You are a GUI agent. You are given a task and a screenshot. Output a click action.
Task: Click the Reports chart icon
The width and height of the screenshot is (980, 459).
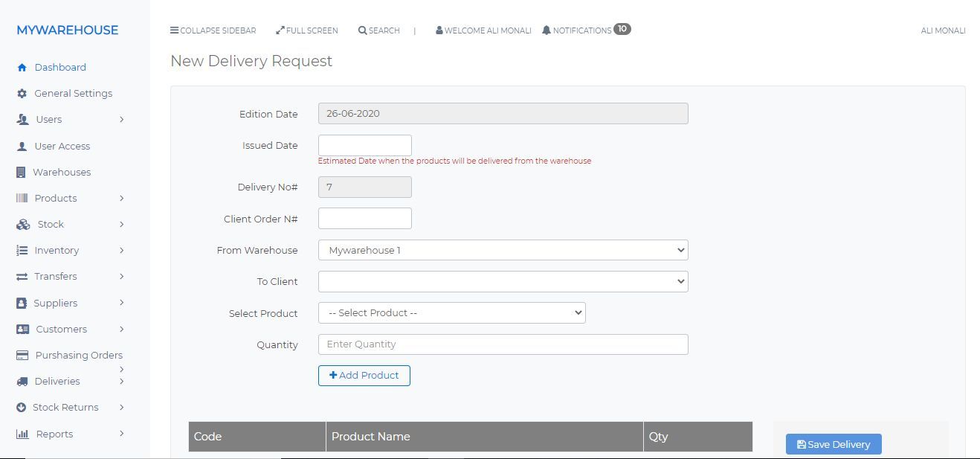pos(22,434)
